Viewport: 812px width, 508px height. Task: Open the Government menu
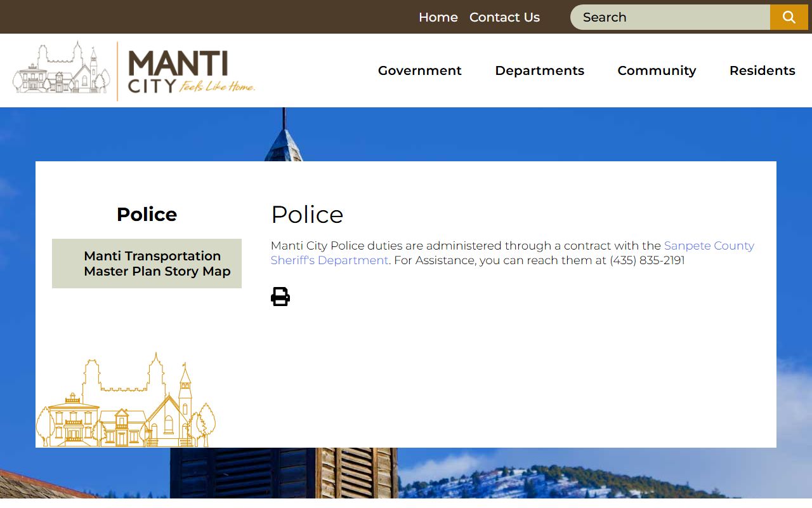420,70
